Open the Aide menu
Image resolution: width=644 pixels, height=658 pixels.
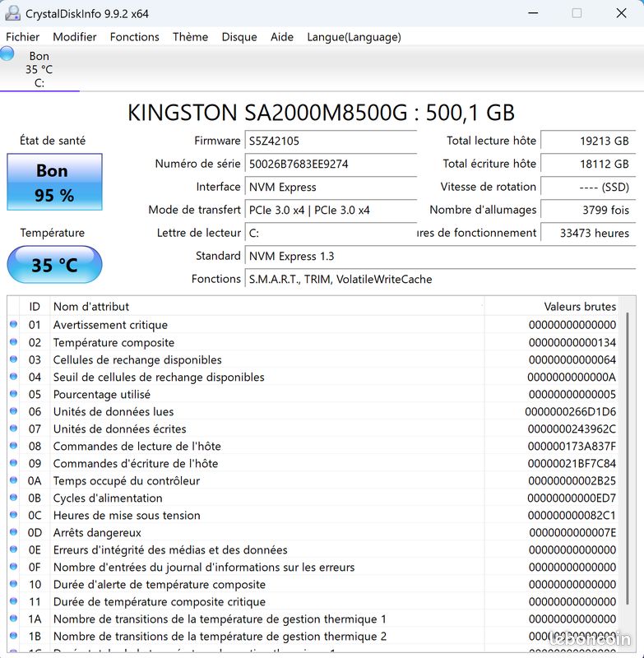tap(282, 37)
